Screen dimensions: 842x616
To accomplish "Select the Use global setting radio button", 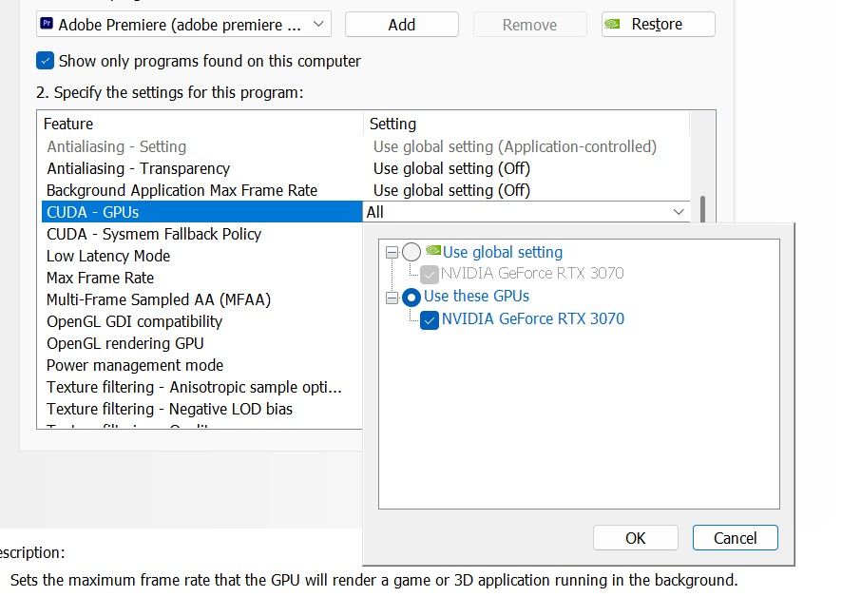I will point(411,252).
